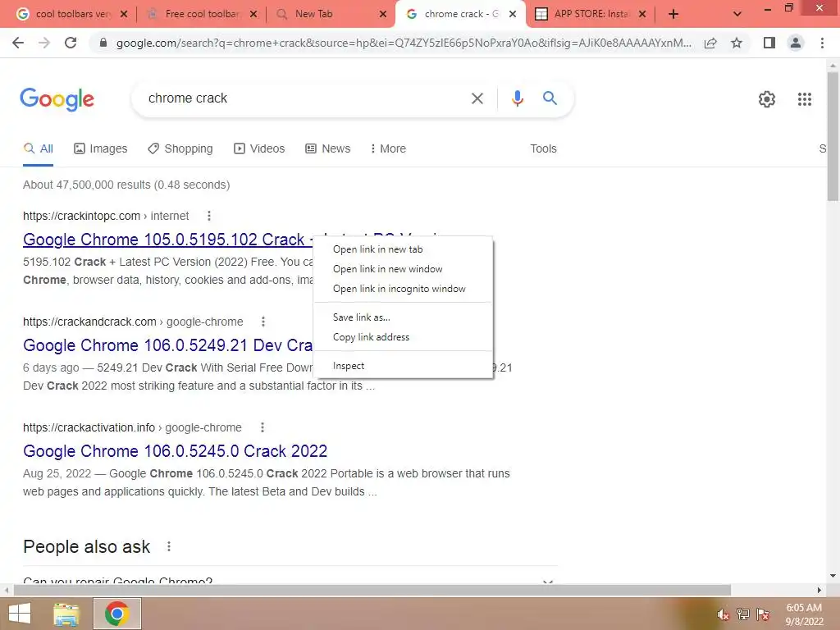The image size is (840, 630).
Task: Switch to the New Tab tab
Action: pos(331,15)
